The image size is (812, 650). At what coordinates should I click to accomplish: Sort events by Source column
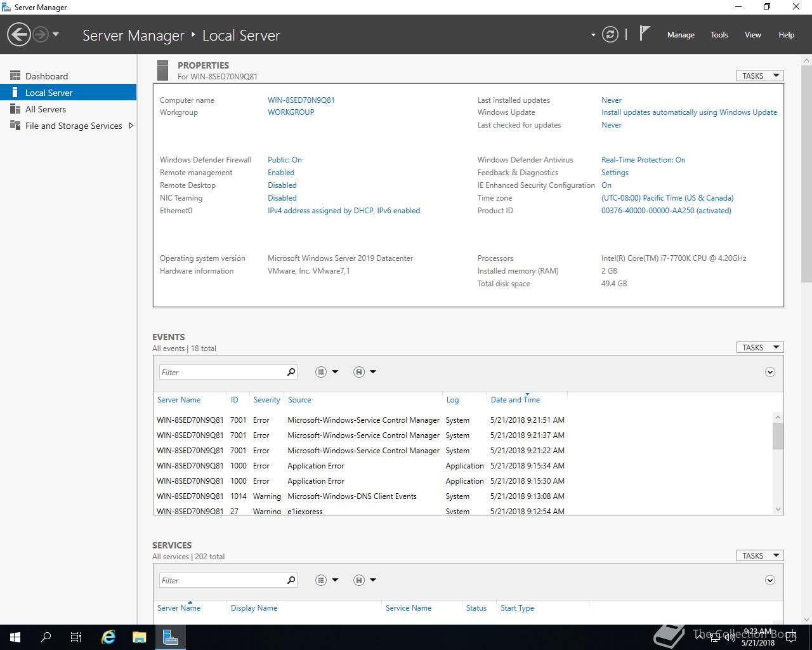(x=299, y=400)
